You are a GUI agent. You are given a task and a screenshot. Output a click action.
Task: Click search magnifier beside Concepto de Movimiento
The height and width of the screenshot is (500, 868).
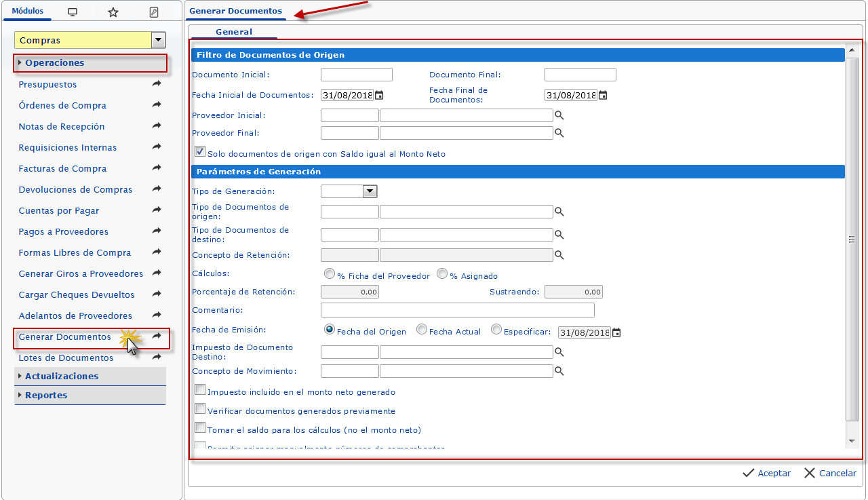point(559,372)
